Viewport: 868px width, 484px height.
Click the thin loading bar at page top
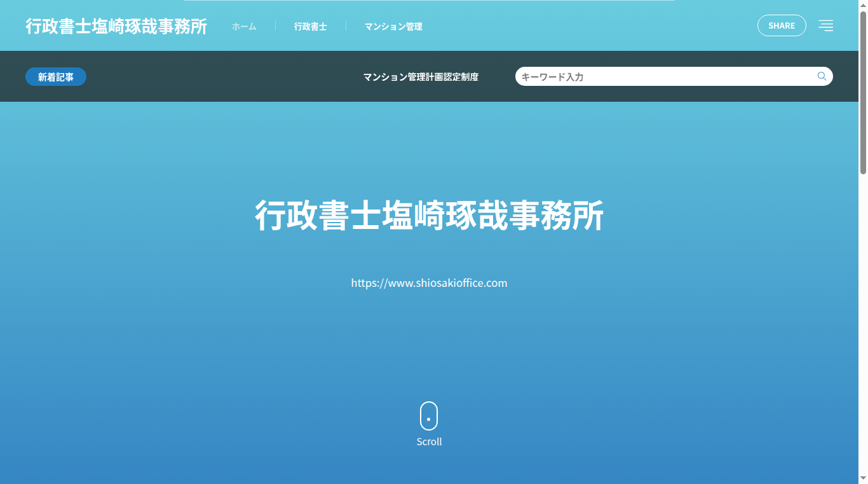(x=429, y=1)
